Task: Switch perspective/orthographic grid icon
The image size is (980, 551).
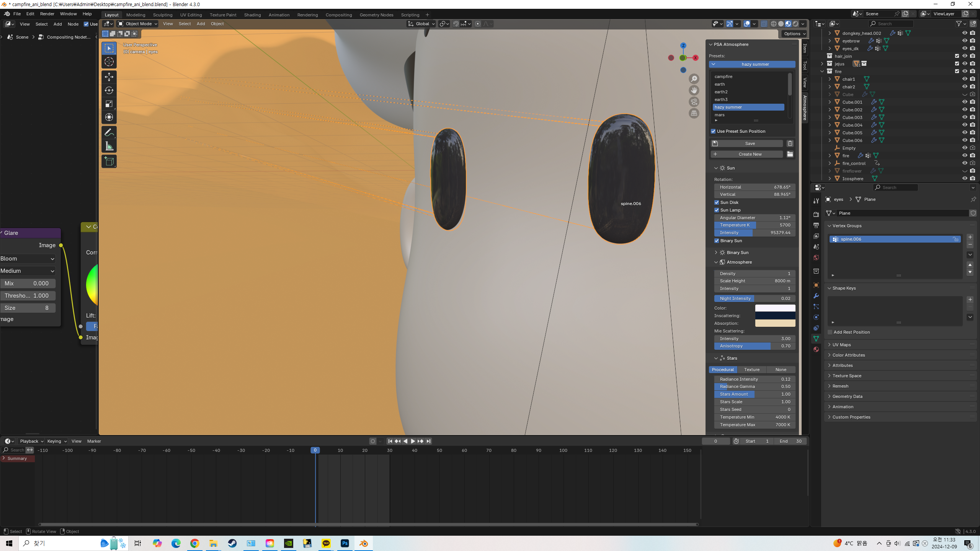Action: tap(694, 113)
